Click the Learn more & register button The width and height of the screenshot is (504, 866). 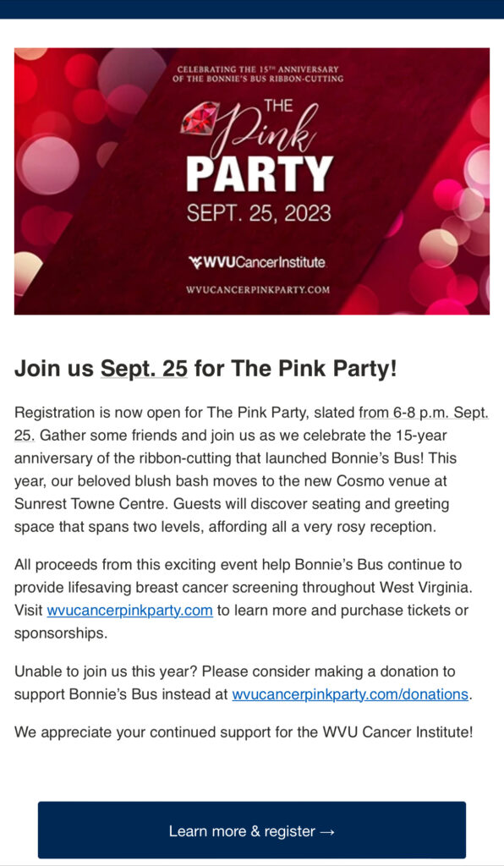click(252, 830)
